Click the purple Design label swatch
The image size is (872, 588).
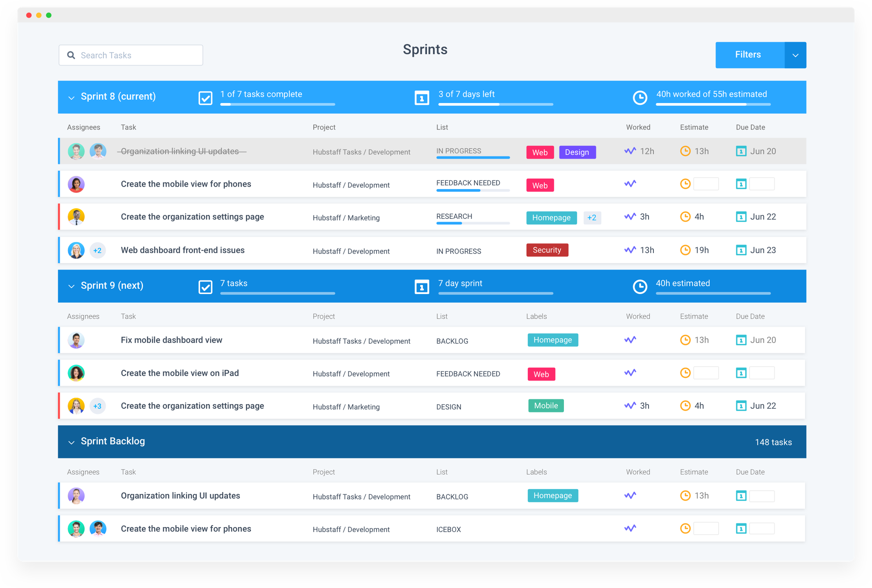[x=577, y=152]
